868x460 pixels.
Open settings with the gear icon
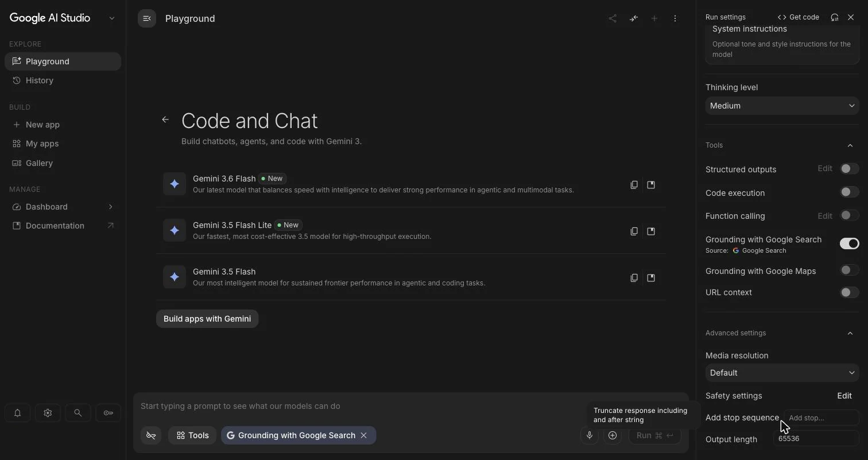48,413
